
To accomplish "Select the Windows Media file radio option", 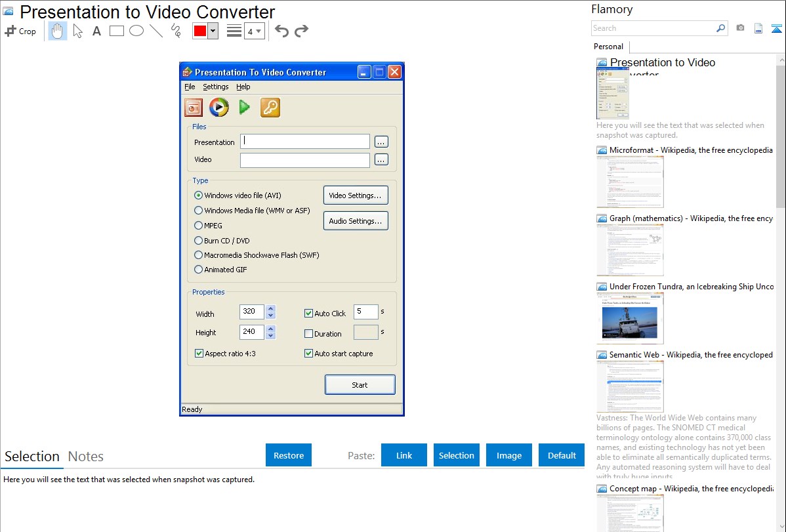I will [199, 211].
